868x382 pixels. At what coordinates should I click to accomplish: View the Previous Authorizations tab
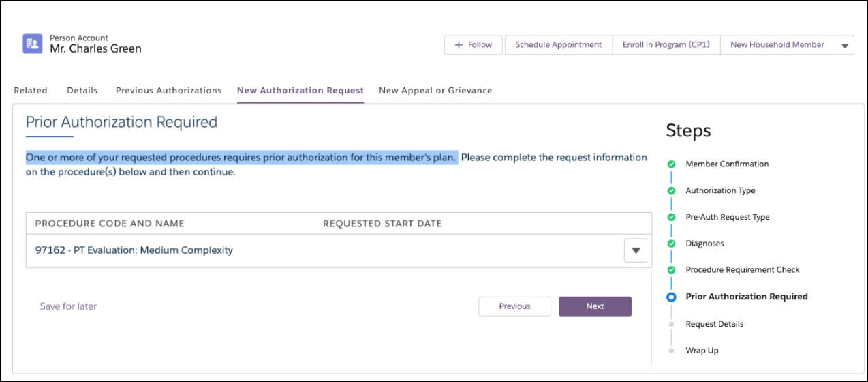pyautogui.click(x=168, y=90)
